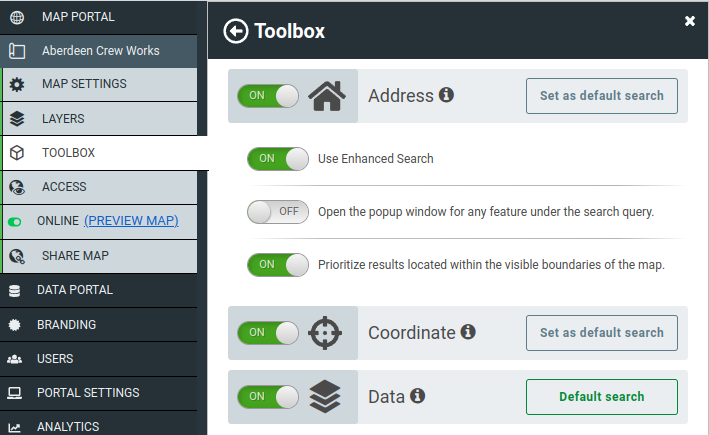Click the Coordinate info icon

[x=468, y=332]
